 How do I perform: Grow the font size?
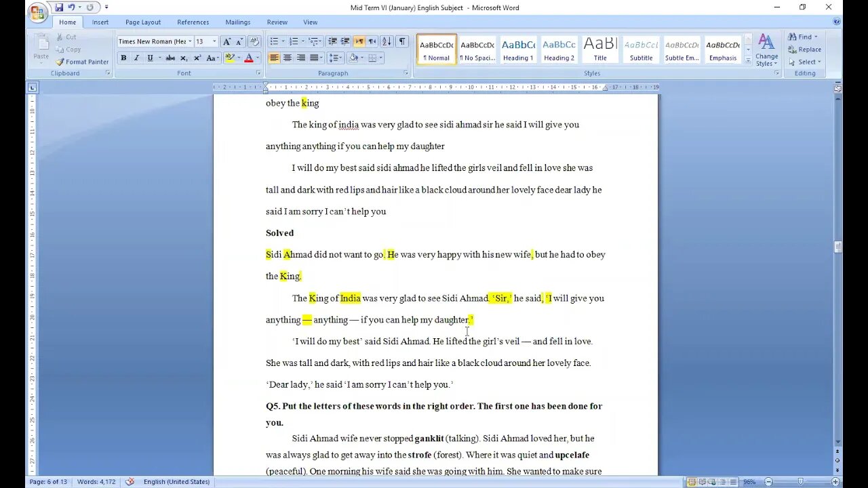tap(226, 41)
